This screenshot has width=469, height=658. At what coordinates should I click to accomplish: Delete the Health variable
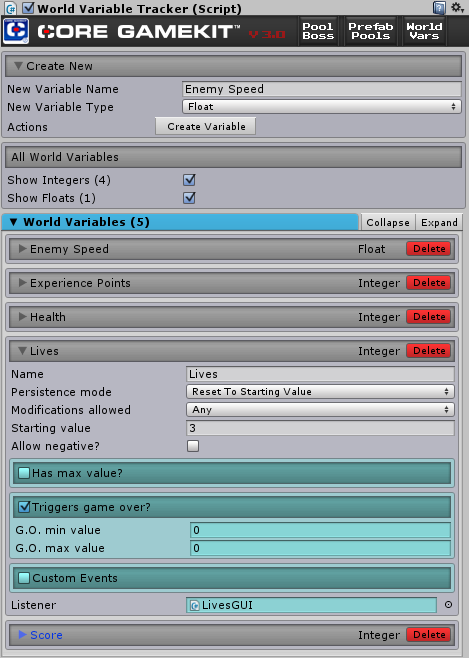click(429, 317)
